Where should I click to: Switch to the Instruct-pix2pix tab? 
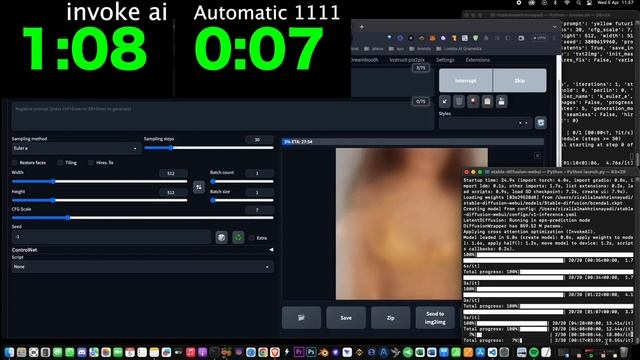coord(407,60)
